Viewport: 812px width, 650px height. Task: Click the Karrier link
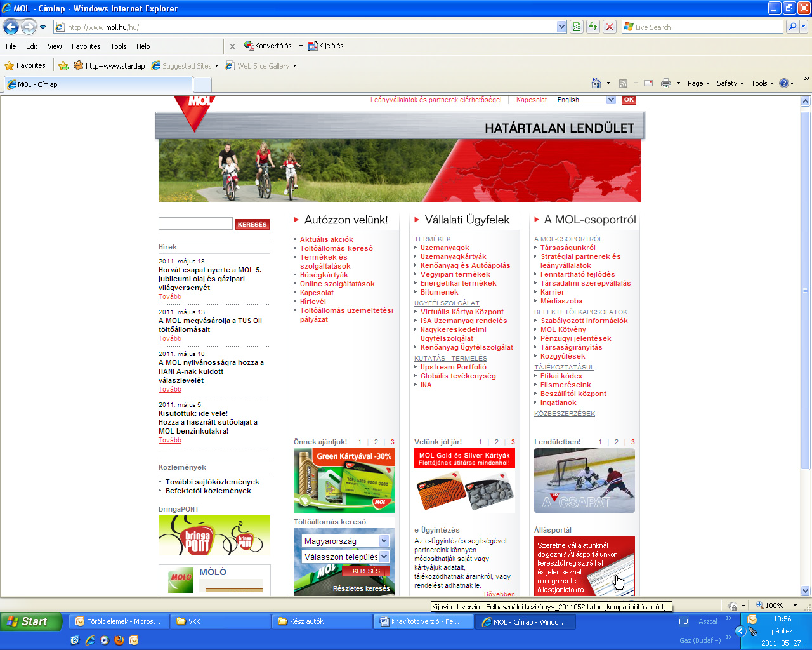coord(553,292)
